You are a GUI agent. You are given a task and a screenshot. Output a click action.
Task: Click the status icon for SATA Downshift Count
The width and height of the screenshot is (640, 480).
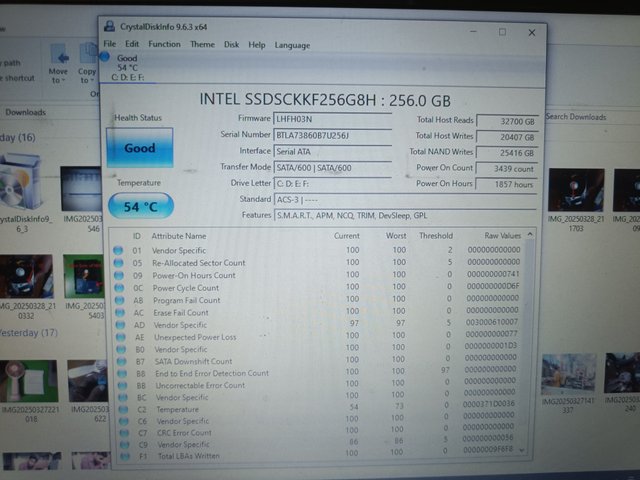tap(122, 362)
